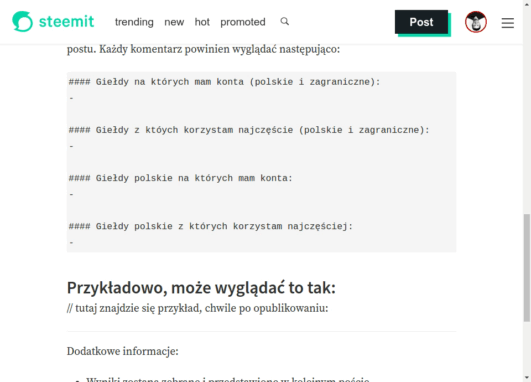Click code line 'Giełdy na których mam konta (polskie i zagraniczne)'
The image size is (531, 382).
(224, 82)
